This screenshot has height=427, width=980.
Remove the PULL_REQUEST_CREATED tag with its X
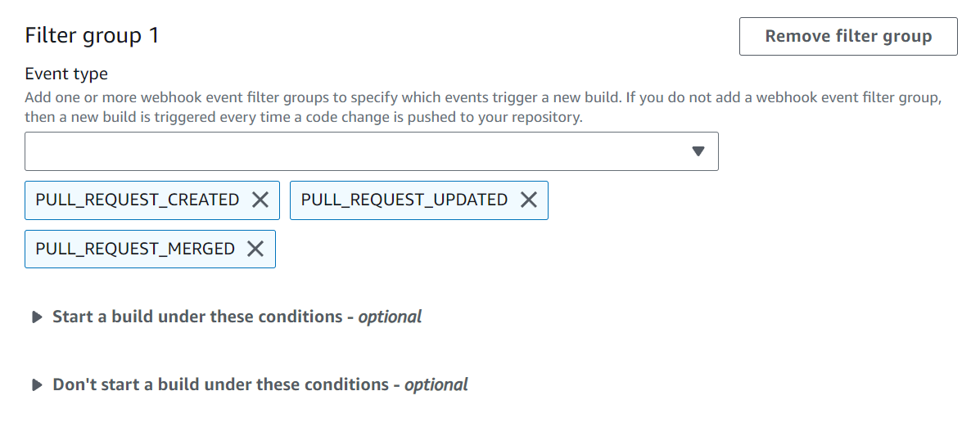point(260,200)
